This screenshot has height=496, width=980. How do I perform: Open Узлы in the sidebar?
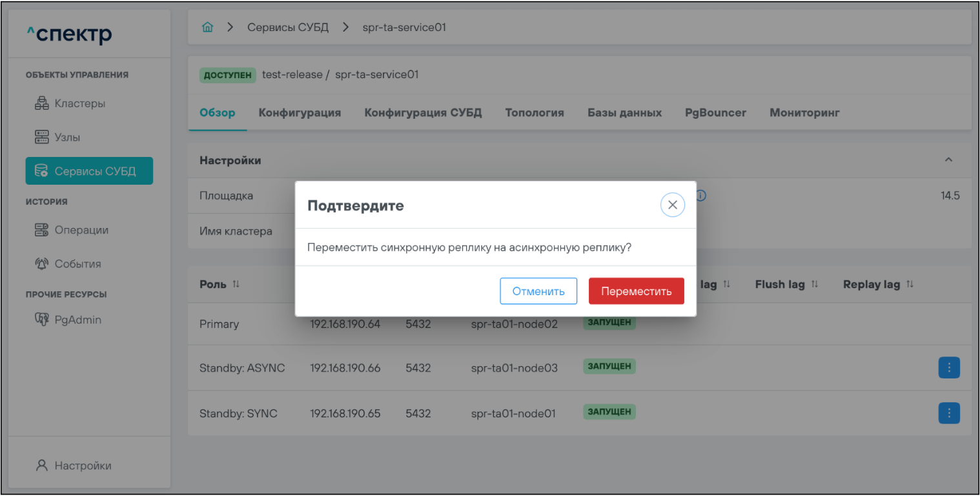pyautogui.click(x=58, y=138)
